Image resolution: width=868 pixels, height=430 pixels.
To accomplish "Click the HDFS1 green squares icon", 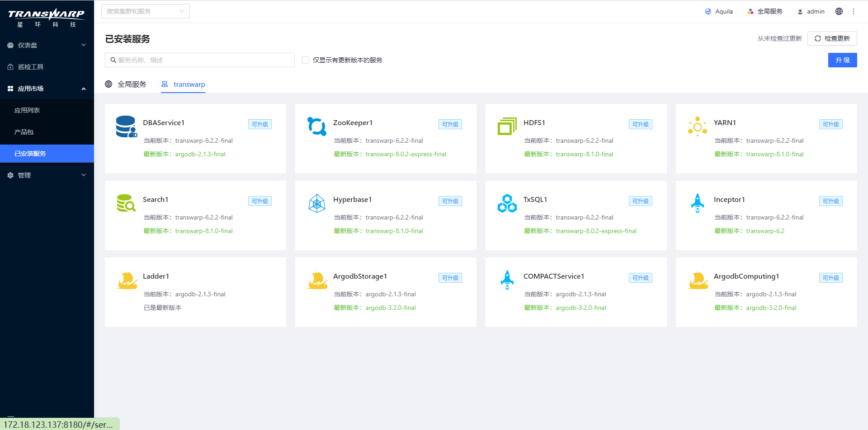I will pos(507,126).
